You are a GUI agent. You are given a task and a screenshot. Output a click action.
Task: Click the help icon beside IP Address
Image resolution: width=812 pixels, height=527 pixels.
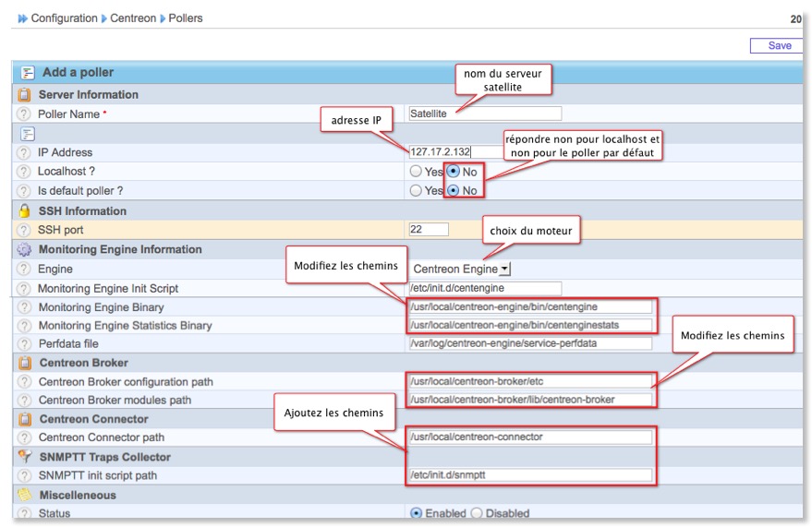(x=23, y=152)
